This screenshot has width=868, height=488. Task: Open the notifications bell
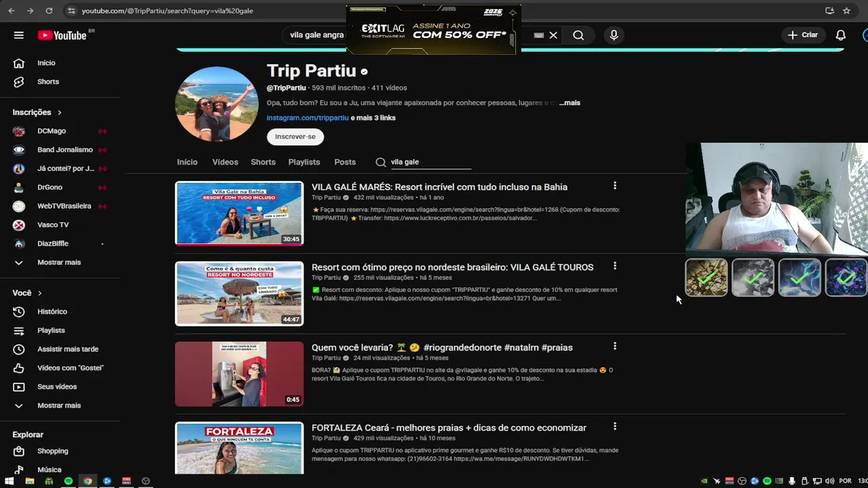click(x=840, y=35)
